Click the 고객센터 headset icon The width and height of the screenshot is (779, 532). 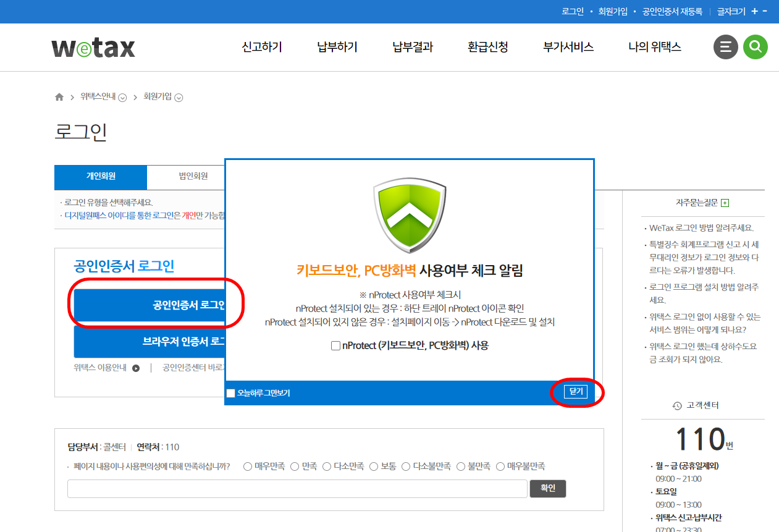pos(677,406)
